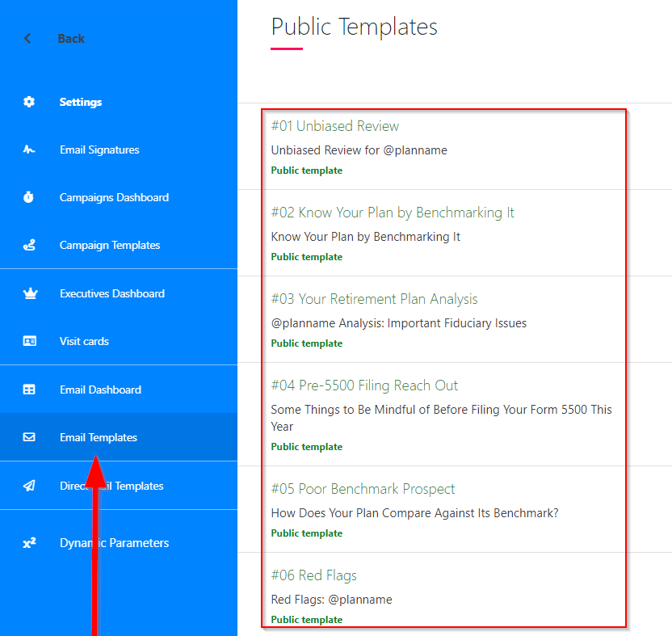Click the Email Templates envelope icon
This screenshot has width=672, height=636.
click(29, 437)
